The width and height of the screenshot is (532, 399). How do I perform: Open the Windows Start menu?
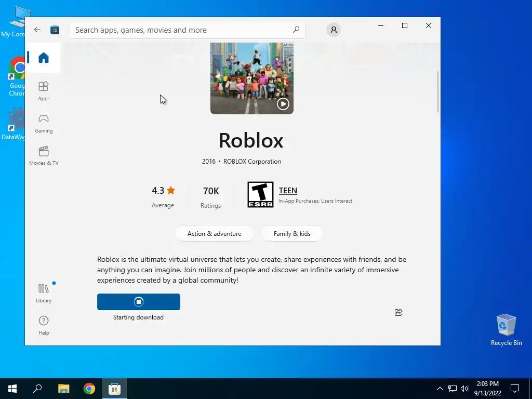(x=12, y=389)
